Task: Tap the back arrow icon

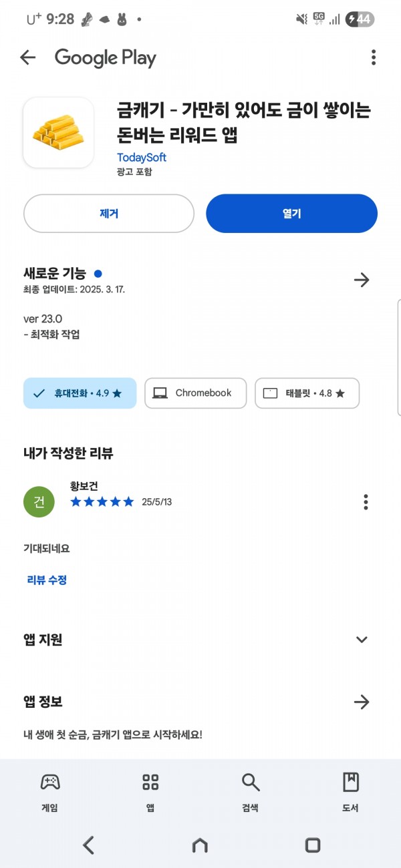Action: (x=28, y=57)
